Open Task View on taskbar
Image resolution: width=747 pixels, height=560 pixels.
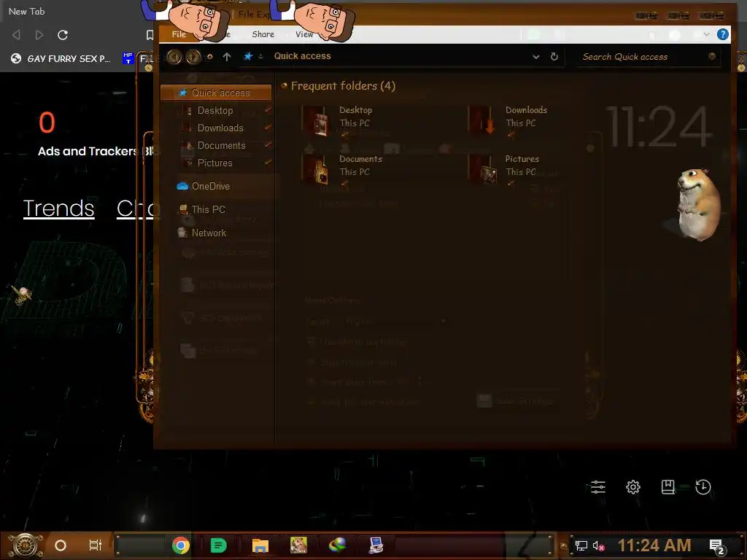click(x=96, y=545)
